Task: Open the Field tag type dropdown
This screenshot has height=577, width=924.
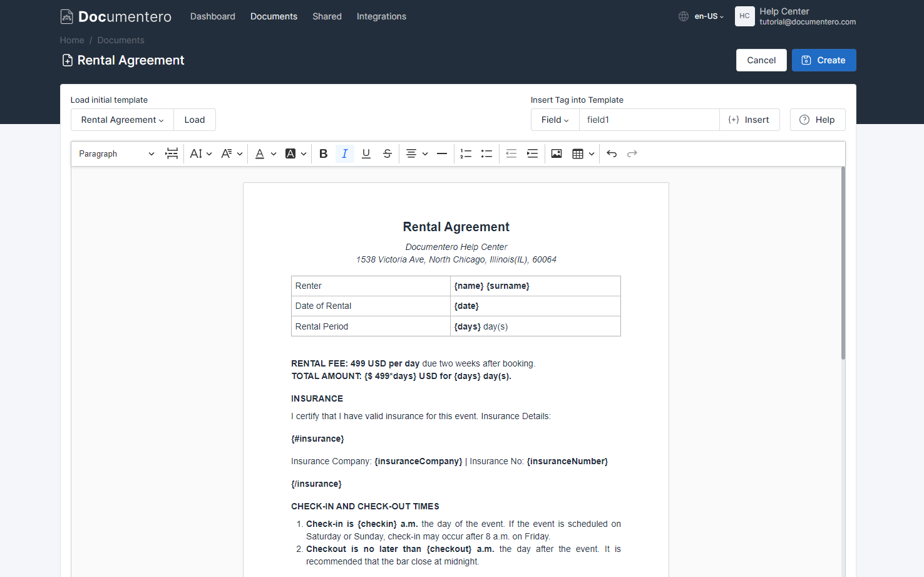Action: click(x=555, y=119)
